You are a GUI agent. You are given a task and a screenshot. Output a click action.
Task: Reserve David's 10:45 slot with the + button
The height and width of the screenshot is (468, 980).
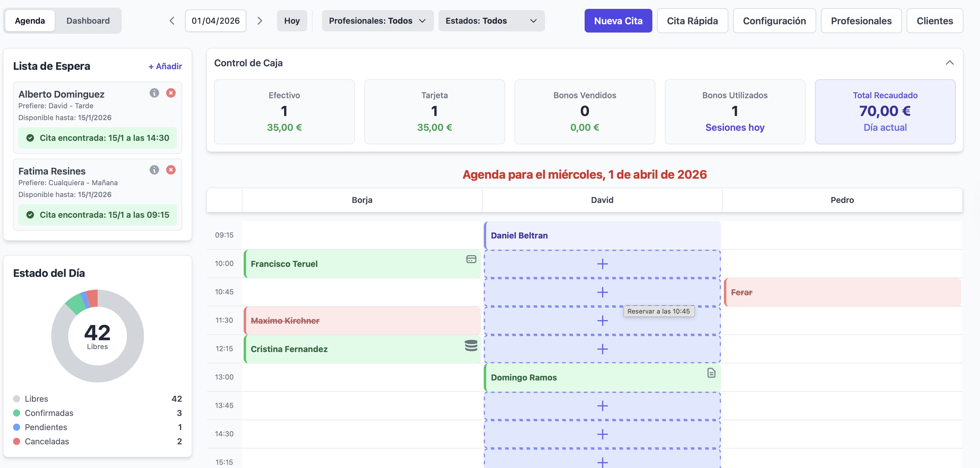click(602, 292)
